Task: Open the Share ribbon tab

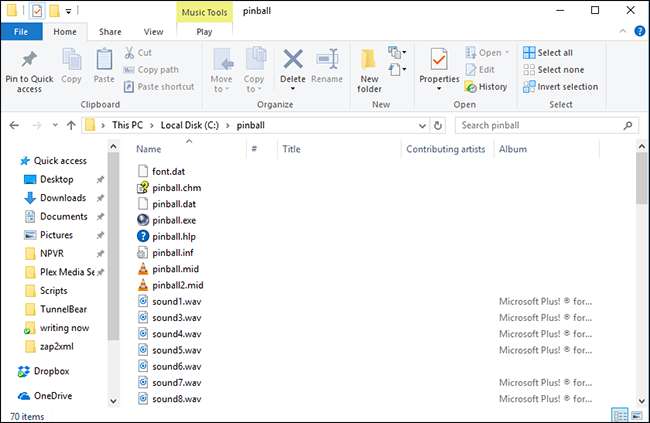Action: click(x=112, y=32)
